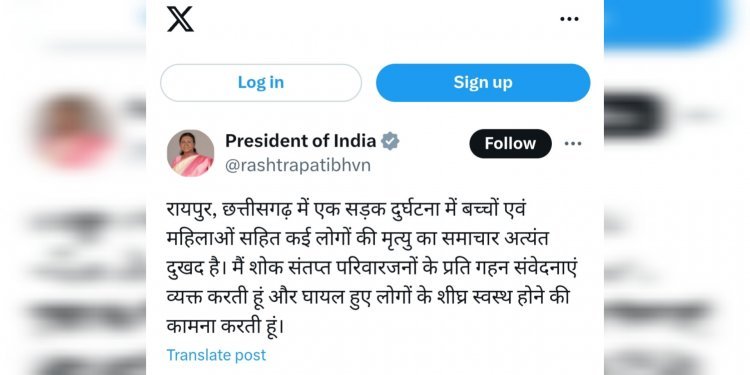Click the Translate post link

pos(216,355)
